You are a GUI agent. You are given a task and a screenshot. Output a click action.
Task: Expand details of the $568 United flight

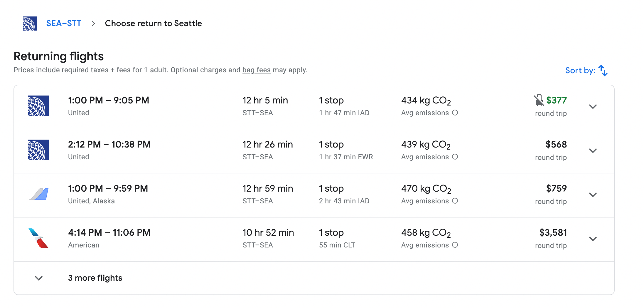tap(593, 151)
